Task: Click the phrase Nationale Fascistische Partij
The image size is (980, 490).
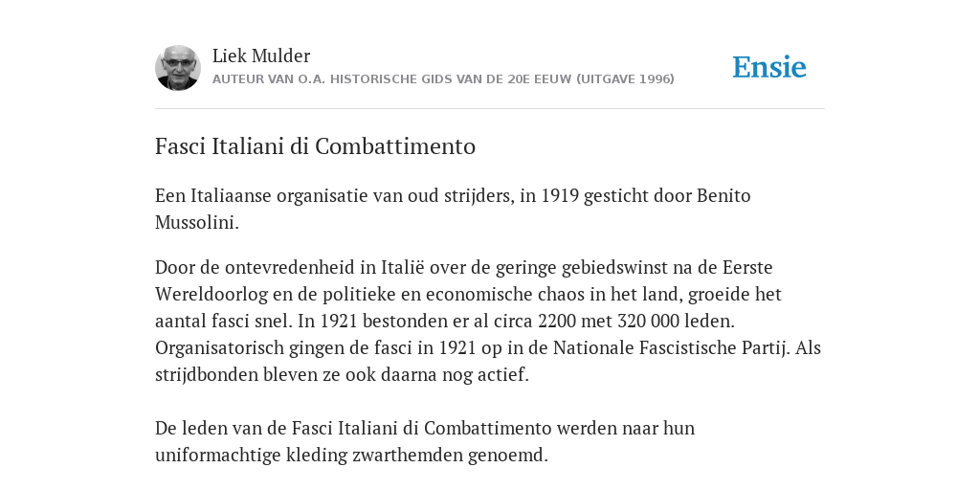Action: click(x=669, y=348)
